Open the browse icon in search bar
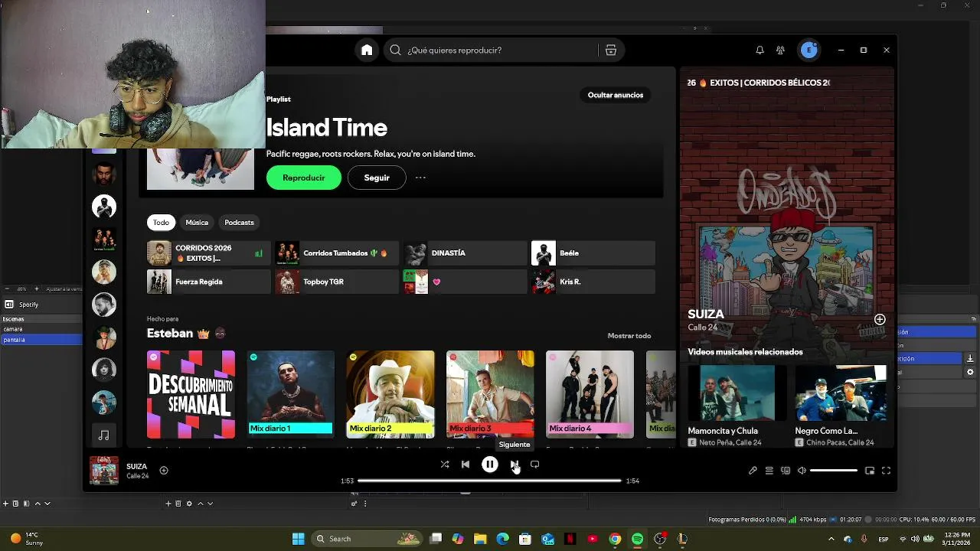 click(611, 50)
